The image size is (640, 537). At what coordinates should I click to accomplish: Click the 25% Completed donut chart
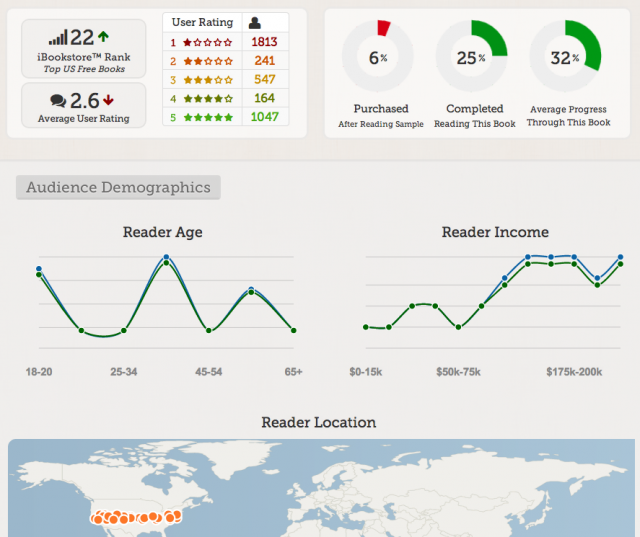(x=472, y=57)
